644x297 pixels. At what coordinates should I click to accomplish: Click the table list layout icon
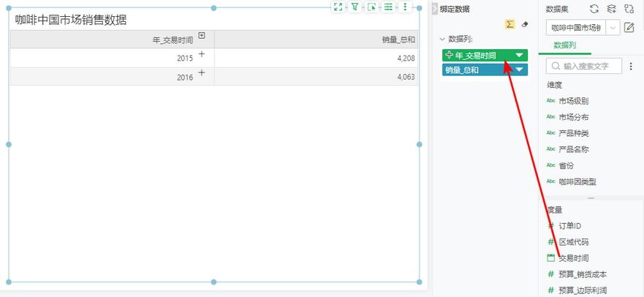click(388, 7)
